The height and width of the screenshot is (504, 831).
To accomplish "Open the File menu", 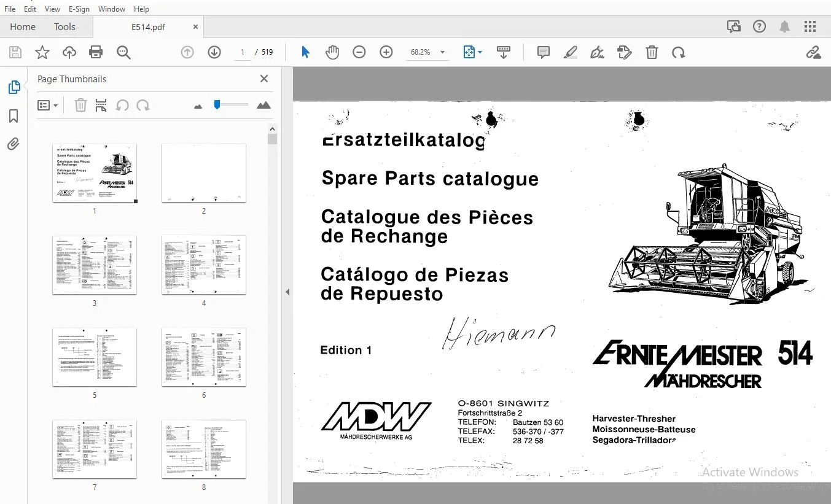I will coord(10,9).
